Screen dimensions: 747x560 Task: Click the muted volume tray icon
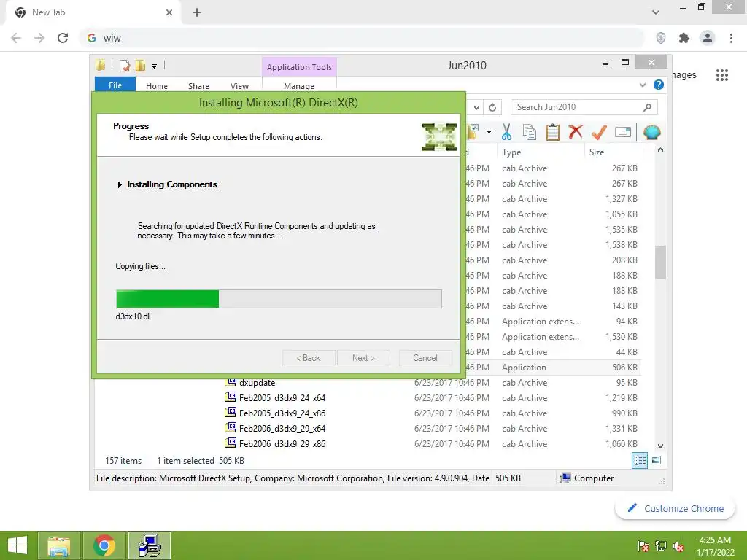tap(678, 546)
